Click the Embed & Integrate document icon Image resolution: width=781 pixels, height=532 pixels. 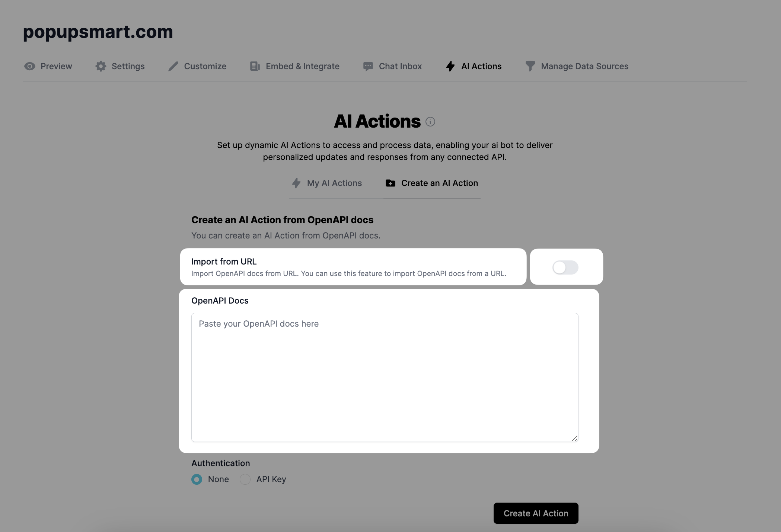pyautogui.click(x=255, y=66)
